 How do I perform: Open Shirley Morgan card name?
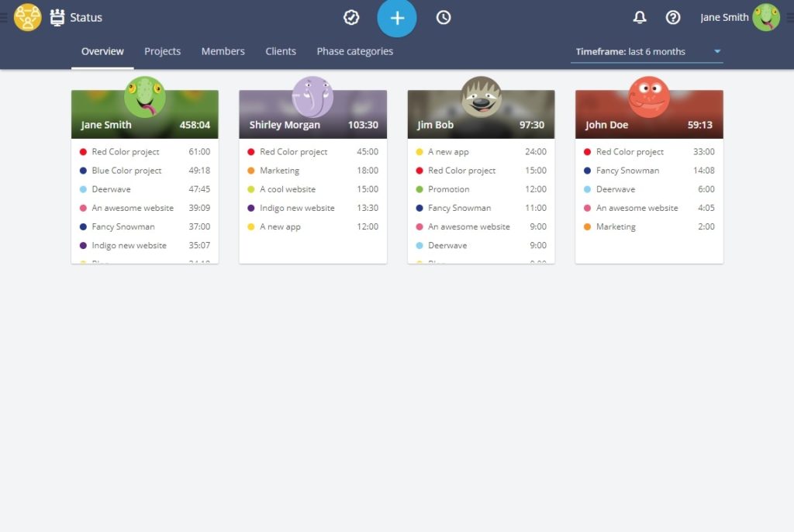[x=285, y=125]
